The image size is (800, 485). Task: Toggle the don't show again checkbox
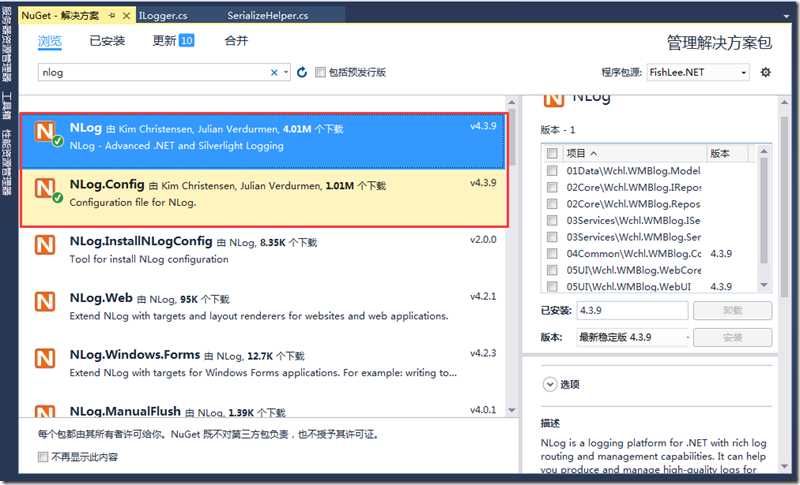(x=43, y=456)
